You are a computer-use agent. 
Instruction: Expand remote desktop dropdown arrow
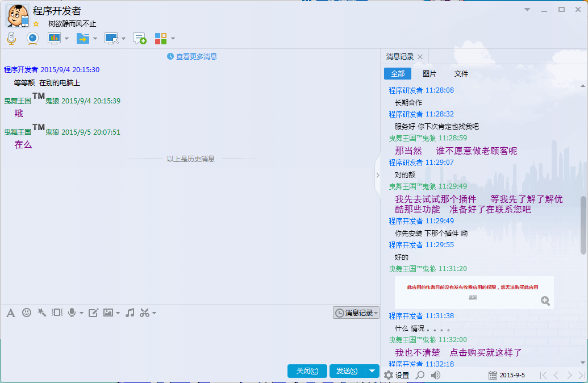[123, 38]
